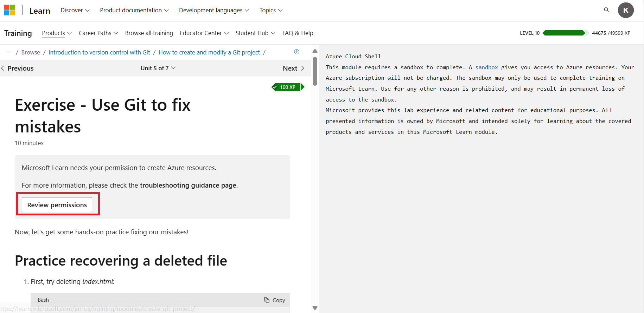The image size is (644, 313).
Task: Click the 44675 /49599 XP text
Action: pos(611,33)
